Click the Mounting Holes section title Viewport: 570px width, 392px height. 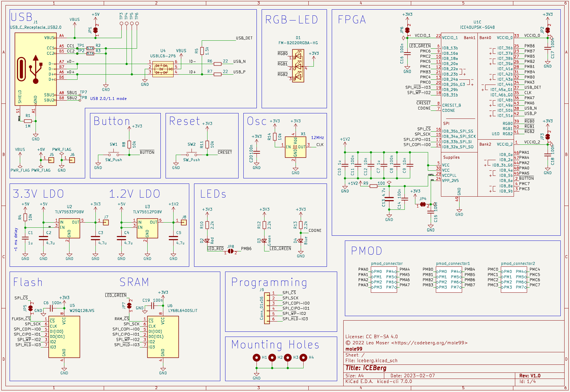275,345
